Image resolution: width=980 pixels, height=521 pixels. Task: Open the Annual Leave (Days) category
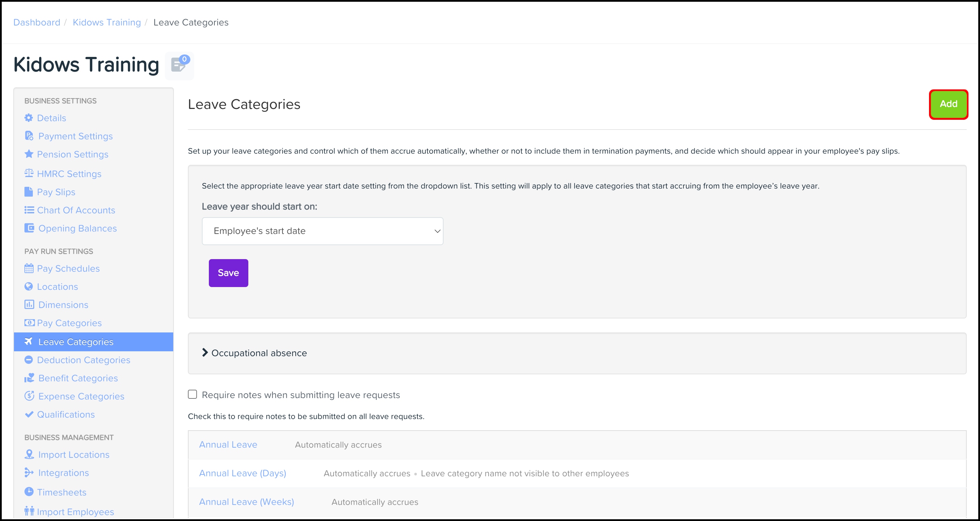(x=242, y=473)
